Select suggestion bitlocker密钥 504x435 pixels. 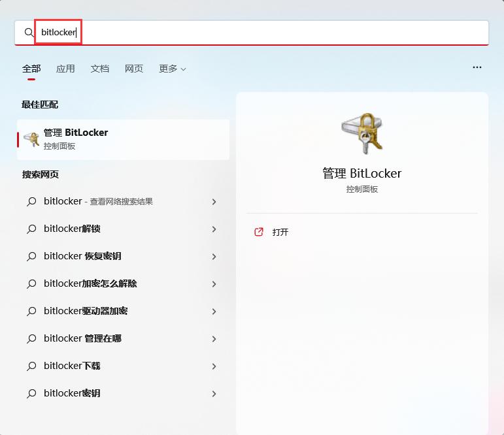[123, 394]
